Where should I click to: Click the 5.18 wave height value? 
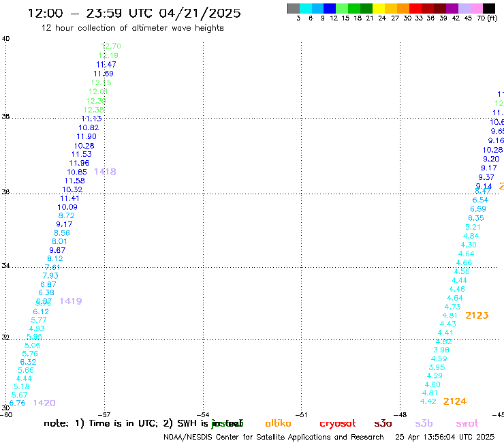coord(22,386)
